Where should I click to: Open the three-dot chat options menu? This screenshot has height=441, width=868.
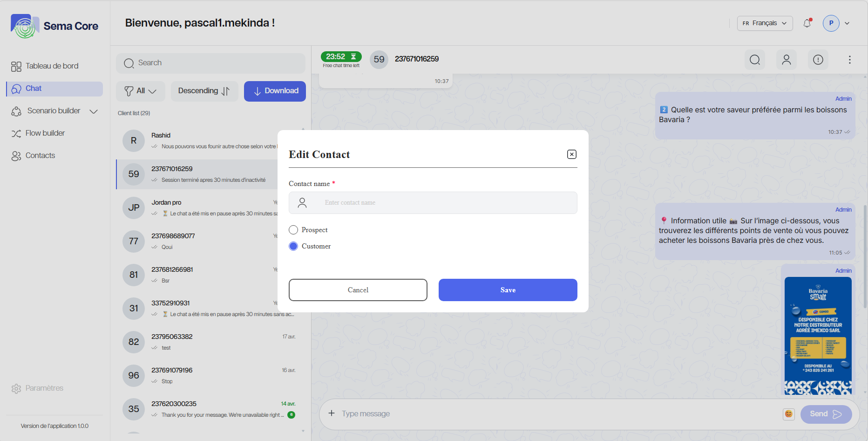[850, 60]
